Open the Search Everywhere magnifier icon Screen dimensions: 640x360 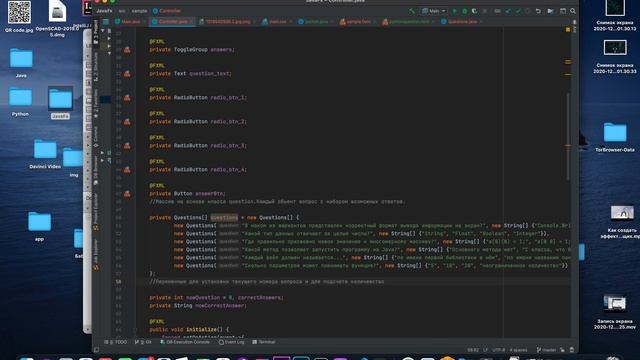pos(573,11)
